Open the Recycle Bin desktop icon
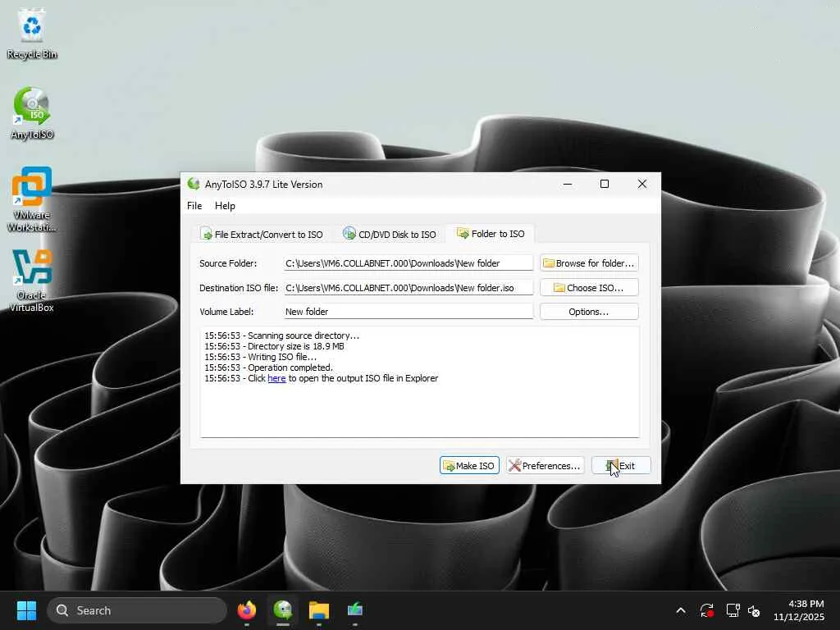Image resolution: width=840 pixels, height=630 pixels. 32,34
